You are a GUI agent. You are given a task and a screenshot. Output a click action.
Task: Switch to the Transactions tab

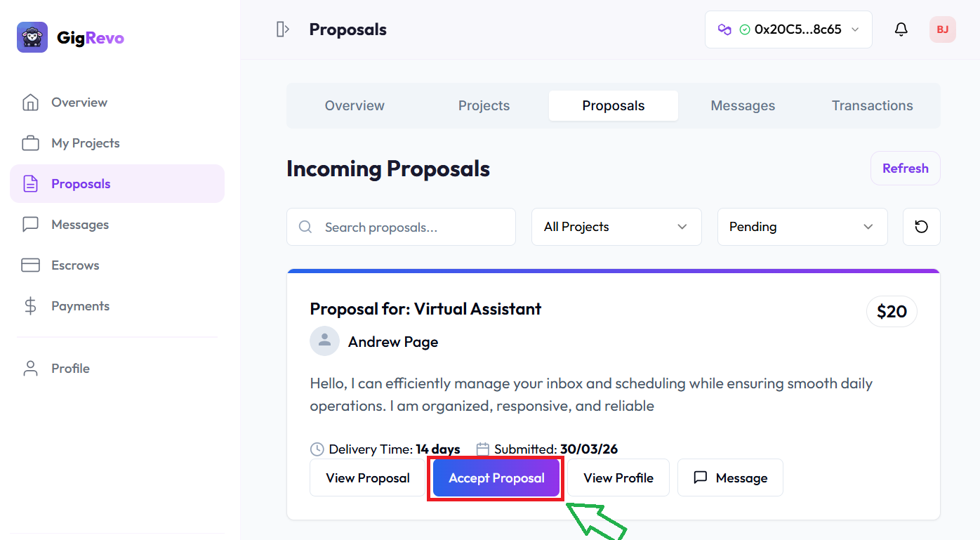point(872,105)
